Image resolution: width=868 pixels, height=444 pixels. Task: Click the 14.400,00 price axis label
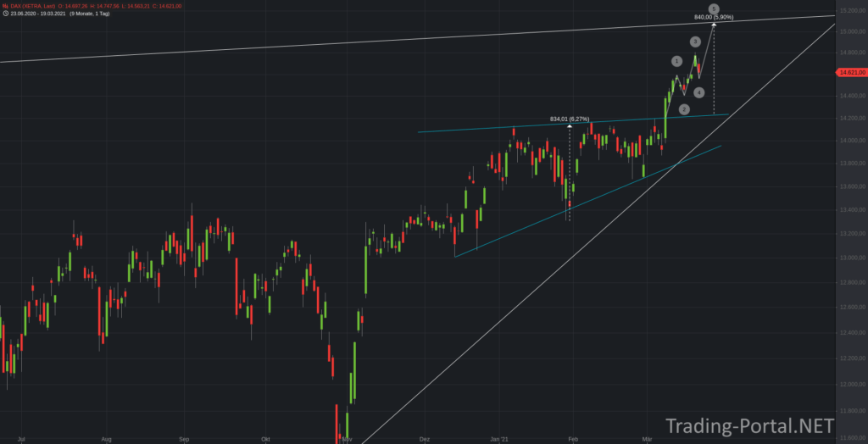point(854,97)
